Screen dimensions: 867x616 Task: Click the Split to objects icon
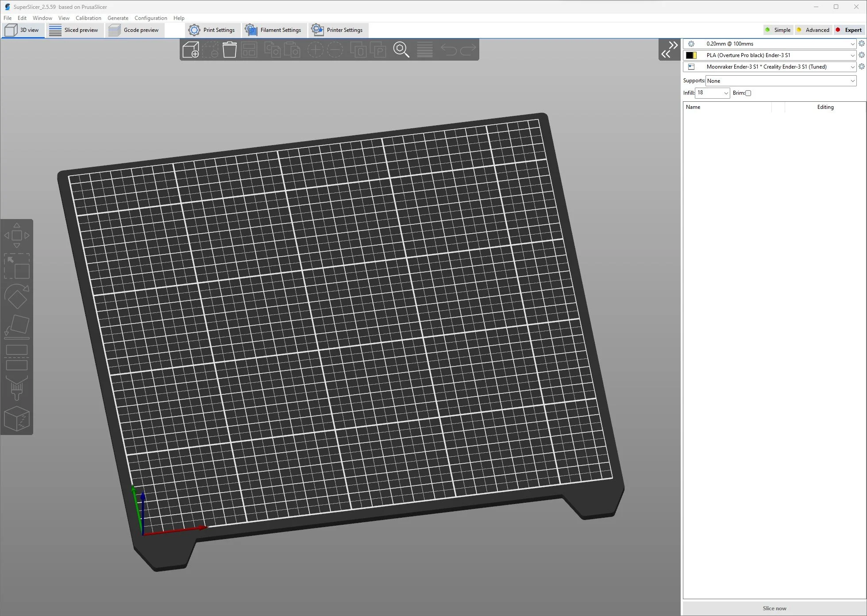[x=358, y=50]
